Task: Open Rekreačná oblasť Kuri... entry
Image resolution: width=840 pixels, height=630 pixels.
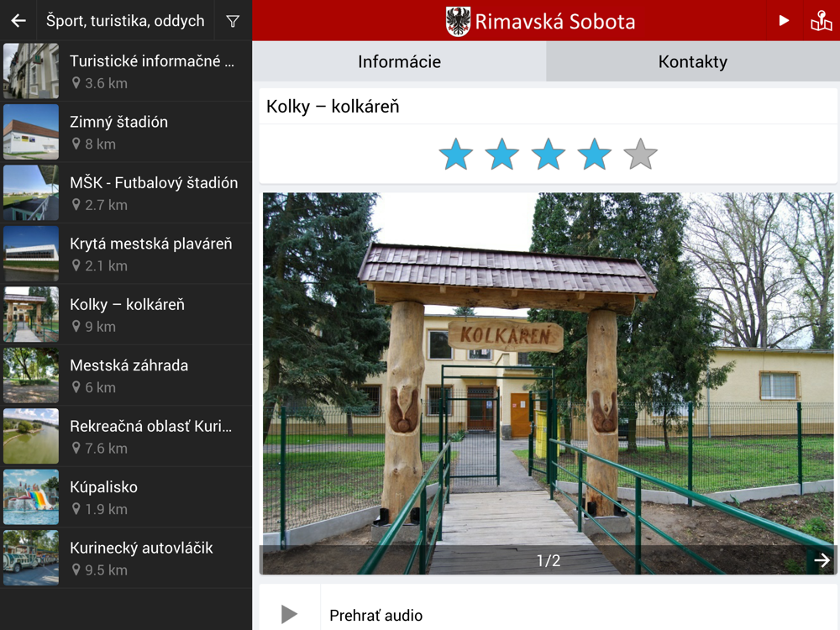Action: tap(126, 435)
